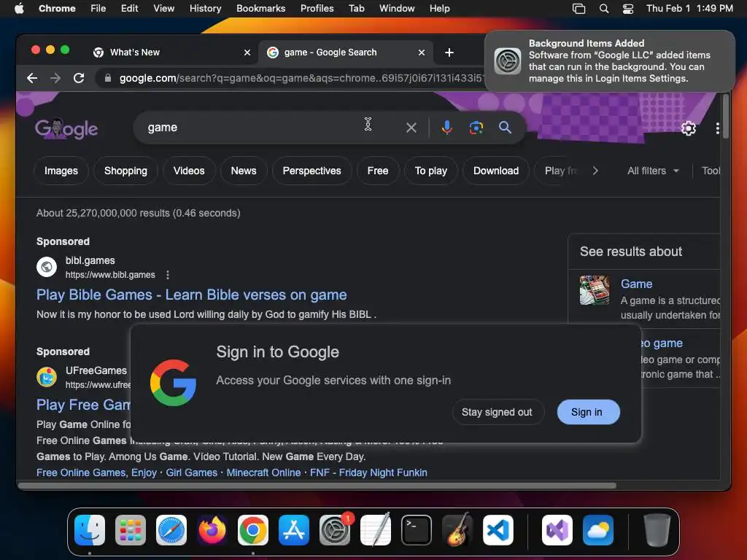Open the Bookmarks menu
747x560 pixels.
[260, 9]
